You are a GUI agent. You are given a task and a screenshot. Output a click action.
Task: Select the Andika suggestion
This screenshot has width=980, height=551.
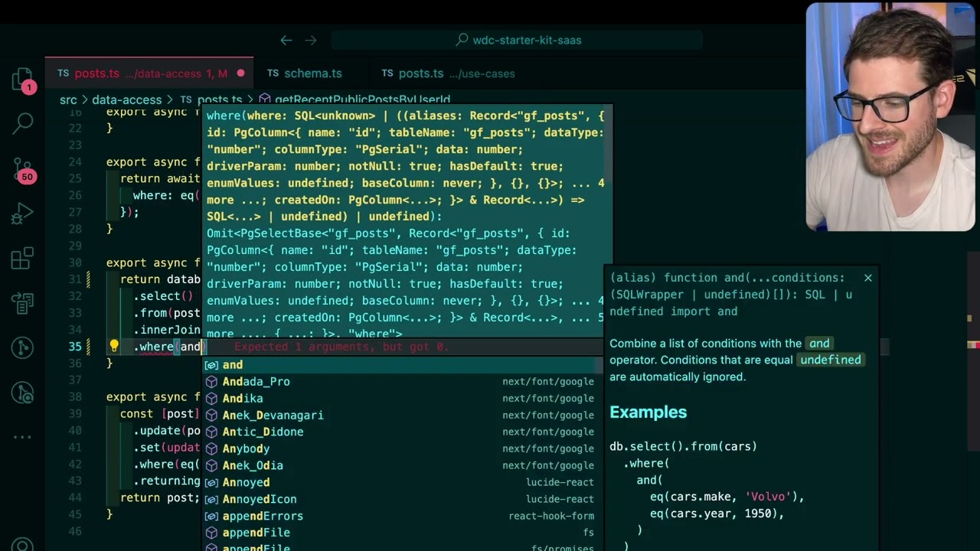pos(403,399)
